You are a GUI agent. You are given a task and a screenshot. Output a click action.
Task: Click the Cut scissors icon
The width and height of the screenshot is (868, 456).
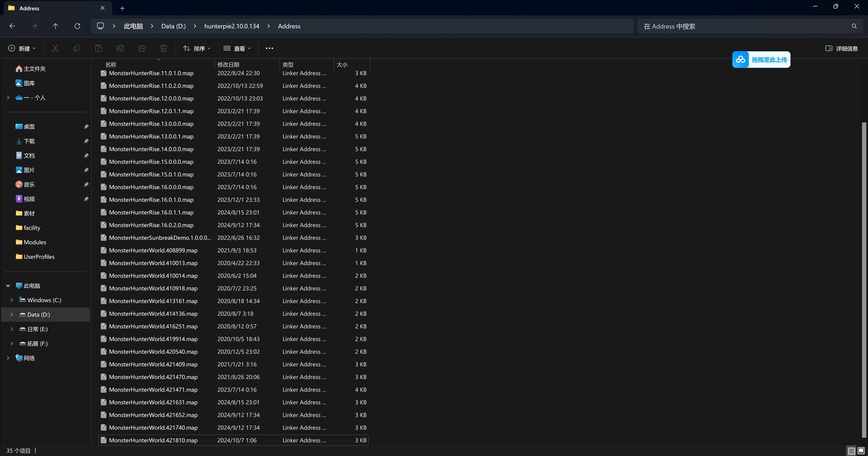(x=55, y=48)
